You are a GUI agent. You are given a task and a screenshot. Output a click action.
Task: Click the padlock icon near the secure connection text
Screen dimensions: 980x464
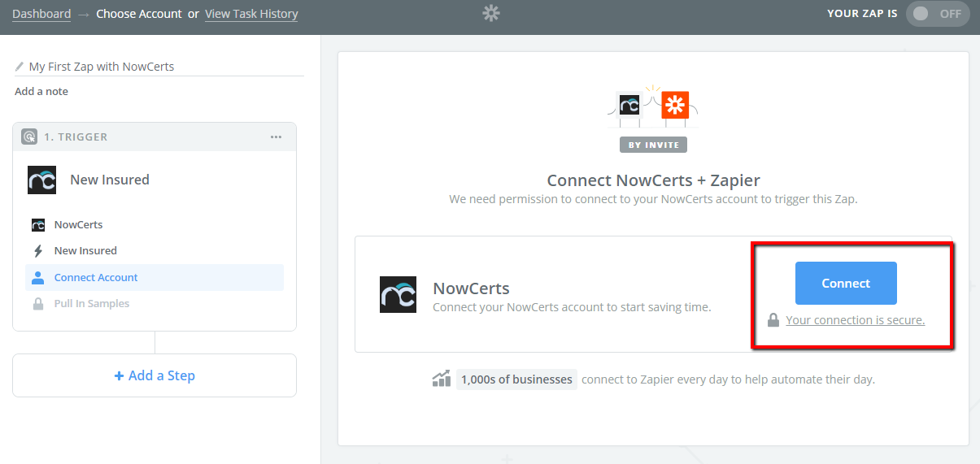(x=774, y=320)
